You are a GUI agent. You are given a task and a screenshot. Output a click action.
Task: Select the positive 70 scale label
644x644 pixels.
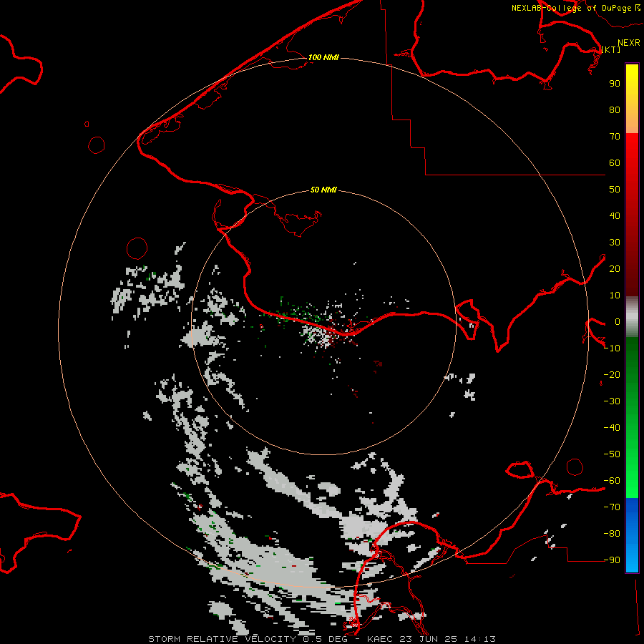[615, 137]
